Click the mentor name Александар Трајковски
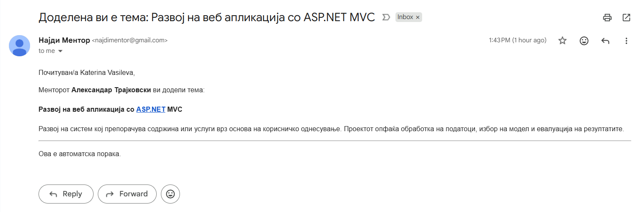The width and height of the screenshot is (644, 212). coord(111,90)
